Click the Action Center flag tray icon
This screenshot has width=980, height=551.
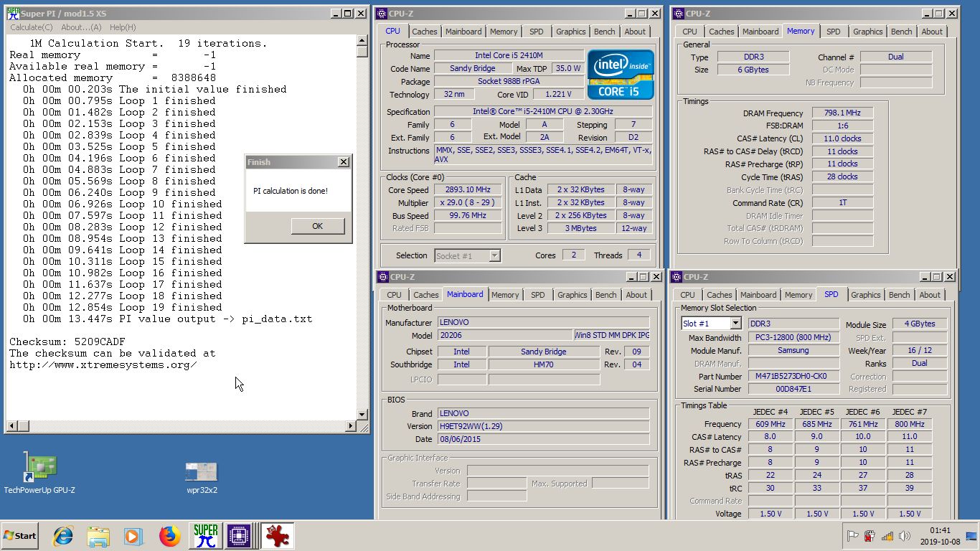853,536
